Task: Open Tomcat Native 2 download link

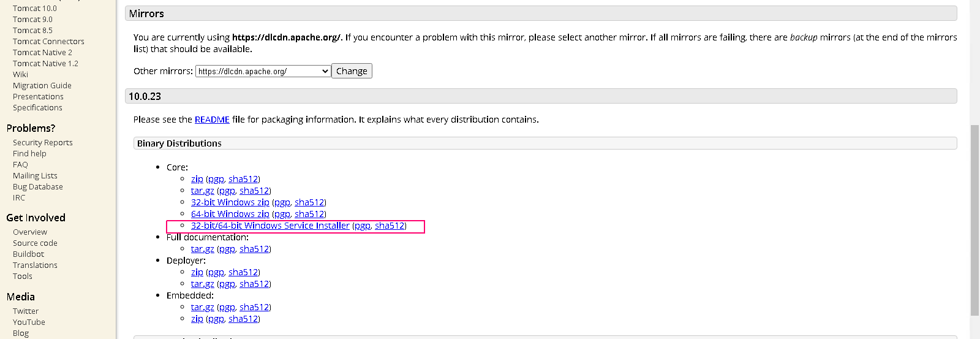Action: click(x=42, y=53)
